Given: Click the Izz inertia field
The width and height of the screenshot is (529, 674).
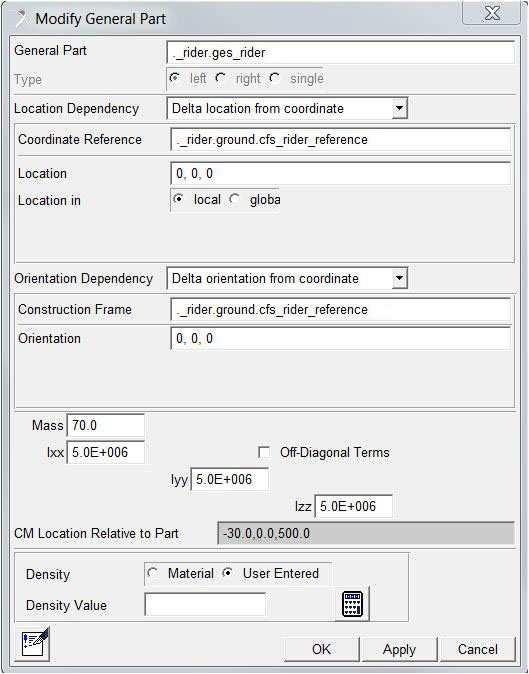Looking at the screenshot, I should pos(353,506).
